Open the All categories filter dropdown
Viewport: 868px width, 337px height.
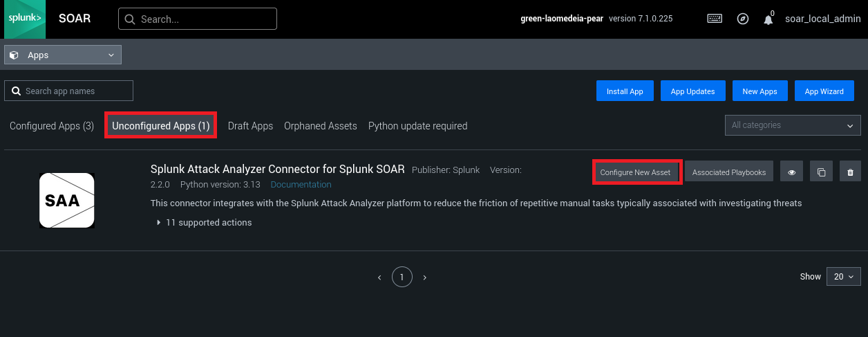coord(792,125)
